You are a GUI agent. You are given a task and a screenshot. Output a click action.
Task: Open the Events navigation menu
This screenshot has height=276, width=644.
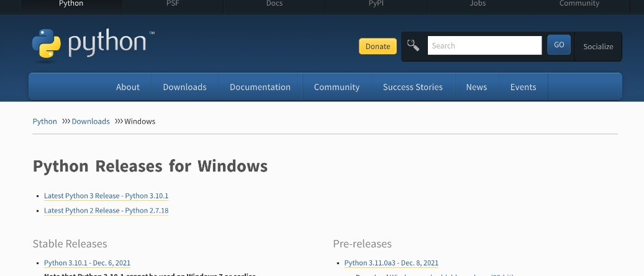tap(524, 87)
